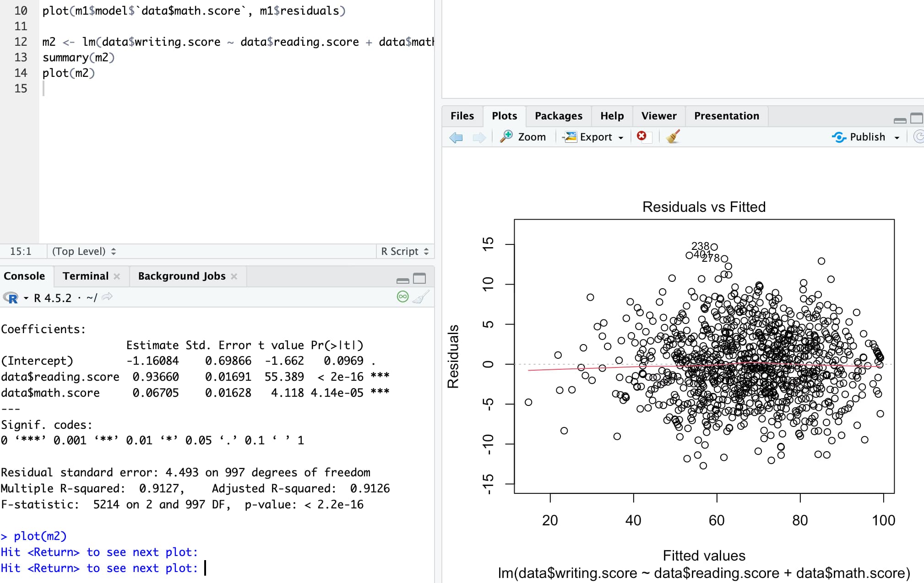Open the Publish dropdown arrow
Viewport: 924px width, 583px height.
[897, 137]
